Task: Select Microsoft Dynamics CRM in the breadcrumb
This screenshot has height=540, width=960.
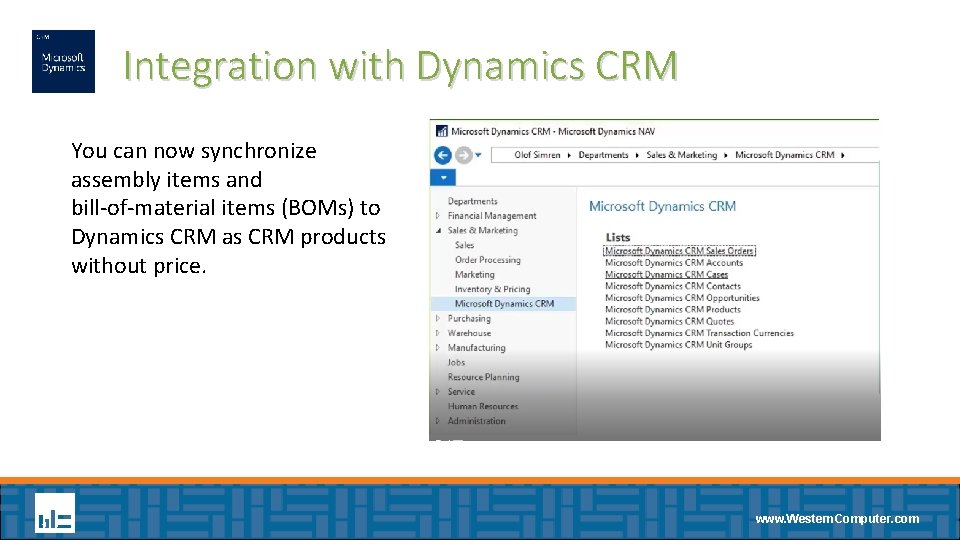Action: point(784,155)
